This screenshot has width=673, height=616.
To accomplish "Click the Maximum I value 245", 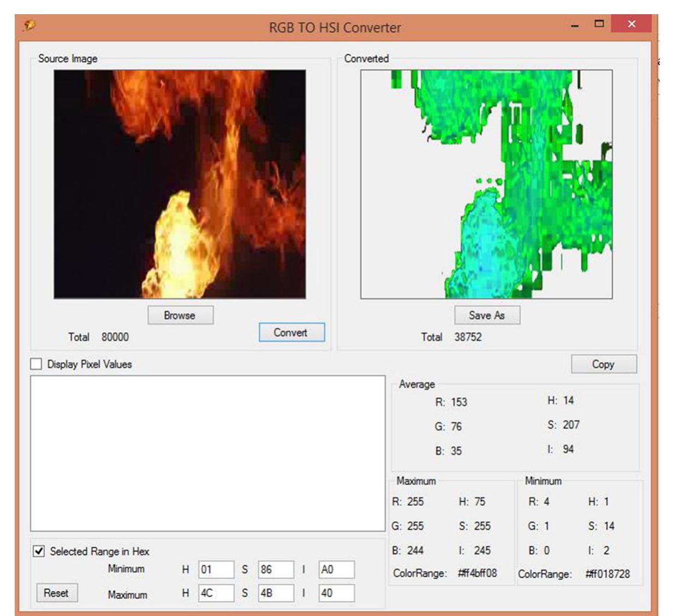I will pyautogui.click(x=483, y=551).
